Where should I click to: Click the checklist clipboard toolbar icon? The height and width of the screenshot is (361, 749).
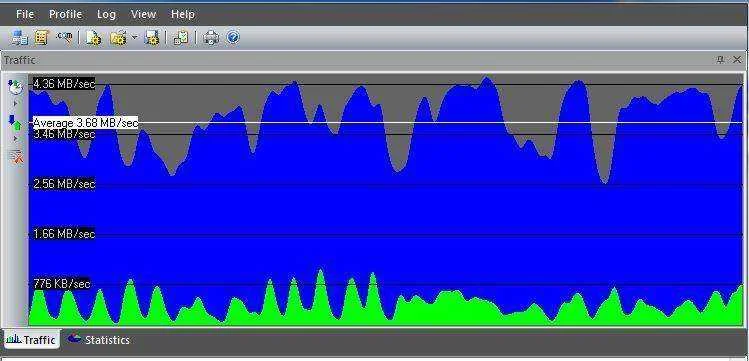181,37
